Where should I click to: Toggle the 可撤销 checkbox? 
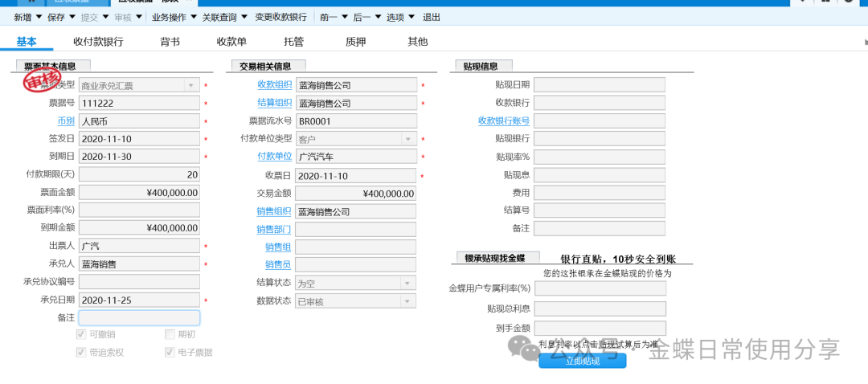click(81, 334)
